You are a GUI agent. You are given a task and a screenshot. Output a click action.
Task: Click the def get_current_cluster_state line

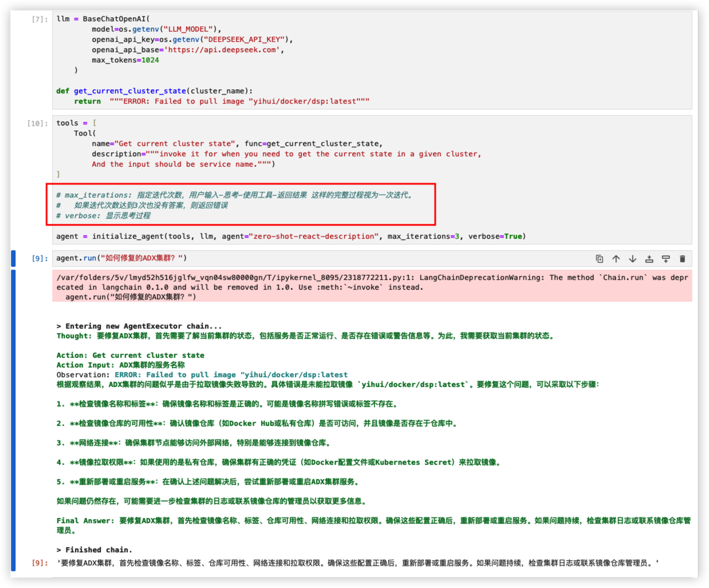155,91
